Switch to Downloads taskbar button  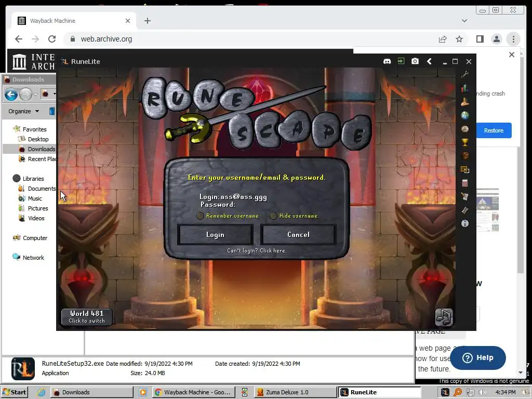(x=91, y=392)
